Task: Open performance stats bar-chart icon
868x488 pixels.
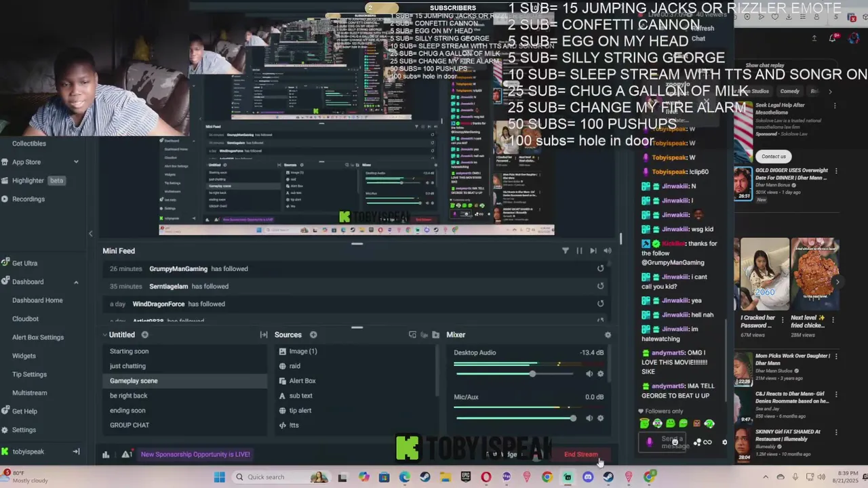Action: click(106, 455)
